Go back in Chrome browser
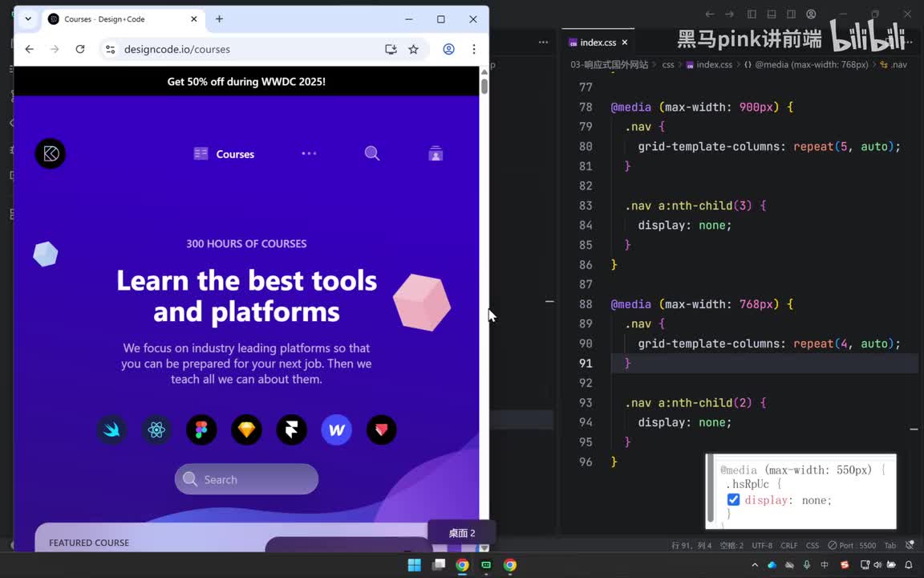The width and height of the screenshot is (924, 578). click(30, 49)
